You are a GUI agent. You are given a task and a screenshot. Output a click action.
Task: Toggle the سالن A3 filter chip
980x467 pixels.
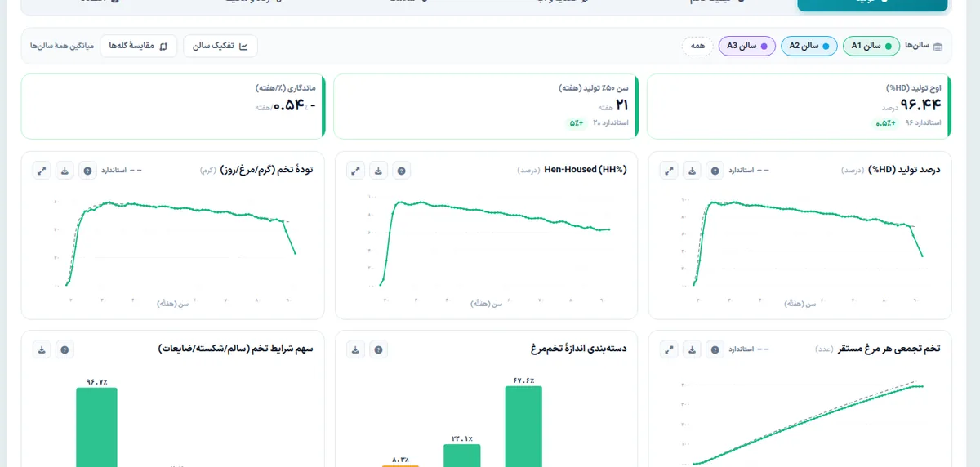[x=747, y=46]
